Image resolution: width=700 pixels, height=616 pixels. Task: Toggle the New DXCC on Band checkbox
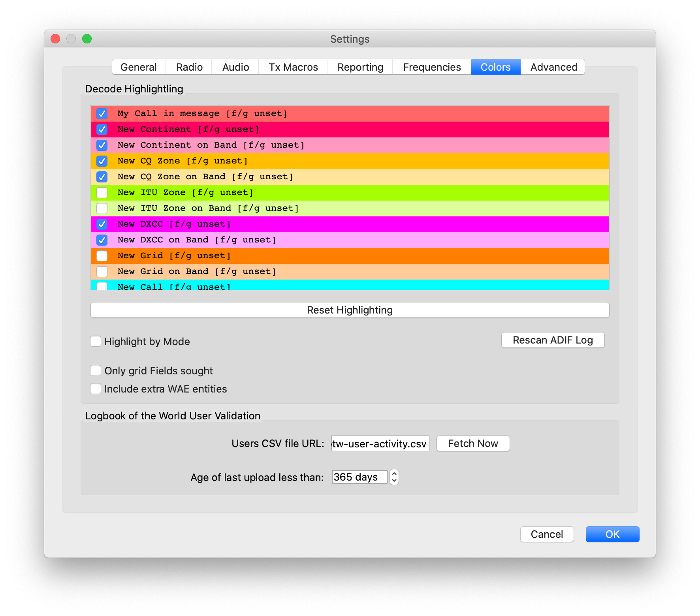(x=102, y=240)
